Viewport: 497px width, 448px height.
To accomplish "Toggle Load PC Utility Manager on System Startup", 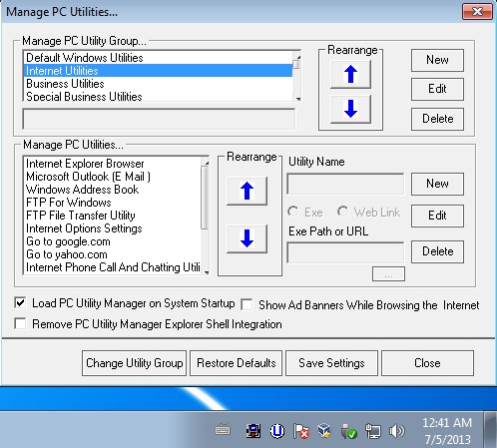I will 20,303.
